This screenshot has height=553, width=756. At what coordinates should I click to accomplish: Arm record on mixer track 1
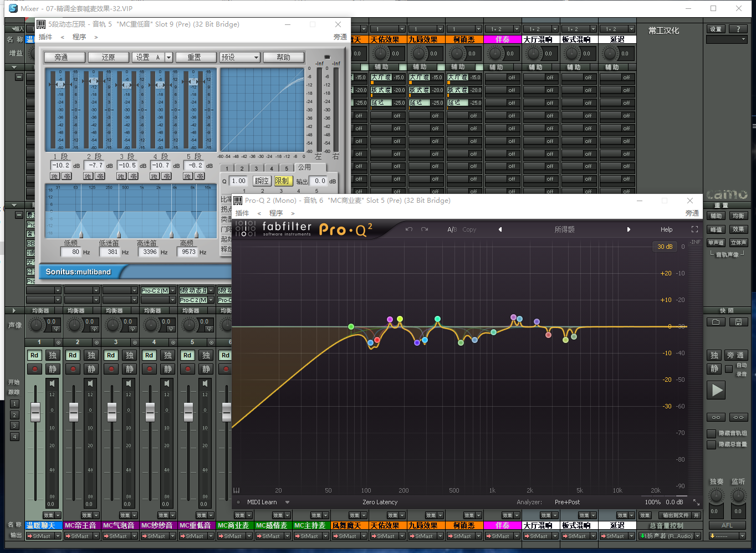point(34,369)
